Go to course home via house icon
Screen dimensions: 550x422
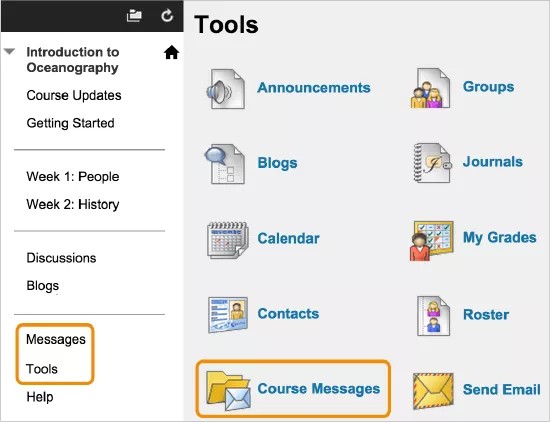point(172,53)
